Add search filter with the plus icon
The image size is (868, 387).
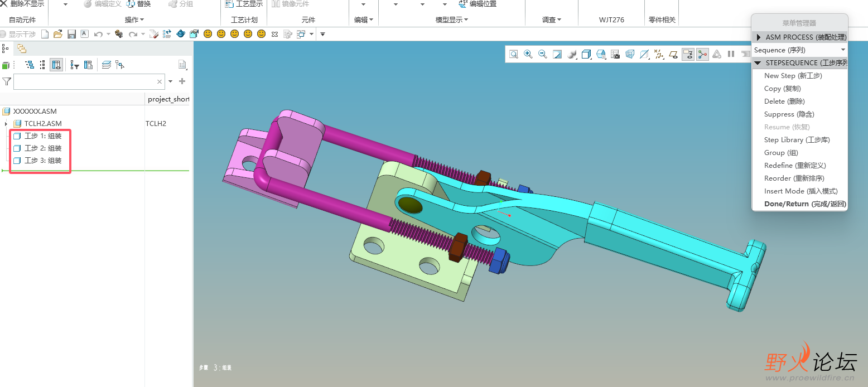(x=182, y=82)
